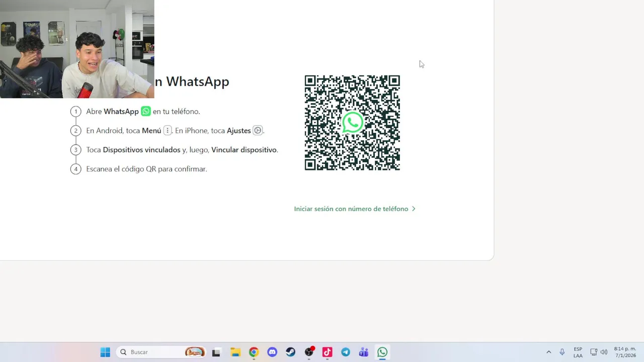644x362 pixels.
Task: Open the clock and date 8:14 p. m.
Action: coord(625,352)
